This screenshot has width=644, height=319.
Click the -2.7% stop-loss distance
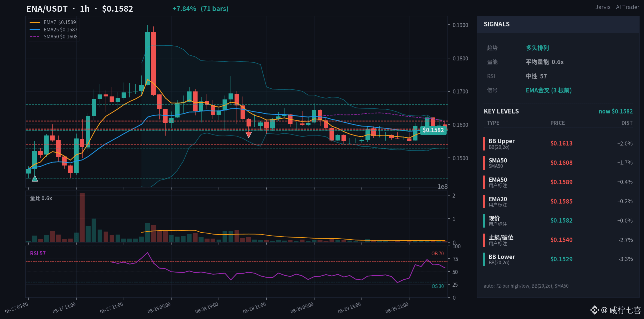coord(625,240)
